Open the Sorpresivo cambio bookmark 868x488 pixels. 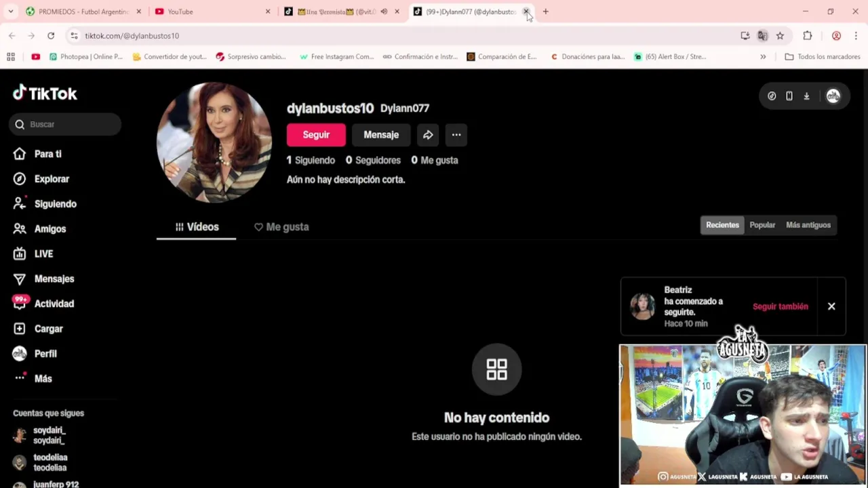pos(251,57)
